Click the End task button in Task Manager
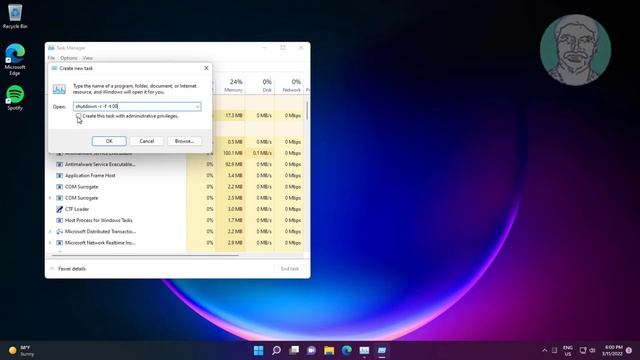The width and height of the screenshot is (640, 360). pos(290,269)
